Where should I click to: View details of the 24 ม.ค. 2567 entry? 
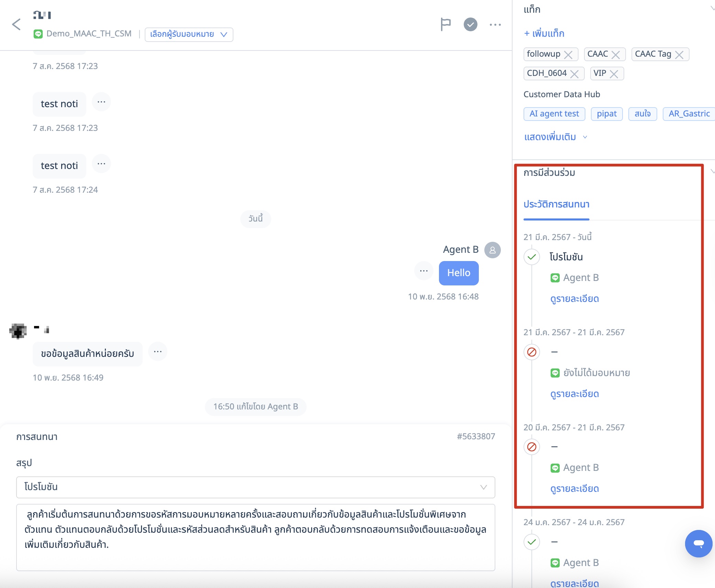coord(574,583)
